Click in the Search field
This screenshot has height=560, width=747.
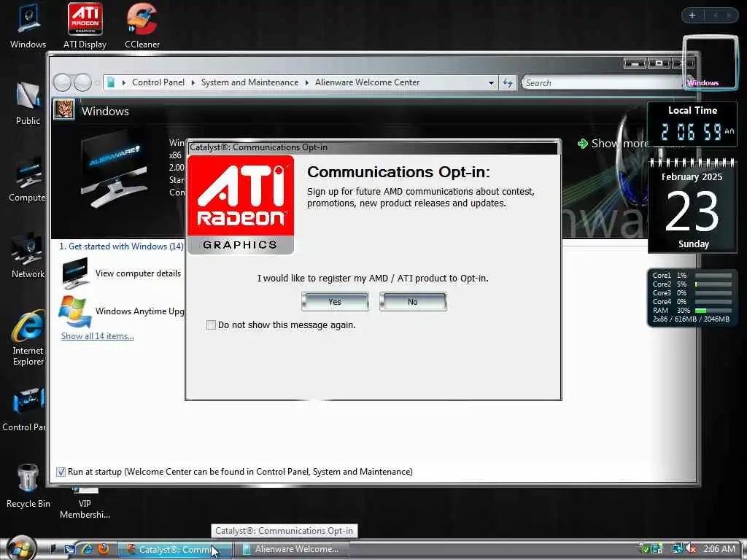click(x=604, y=83)
